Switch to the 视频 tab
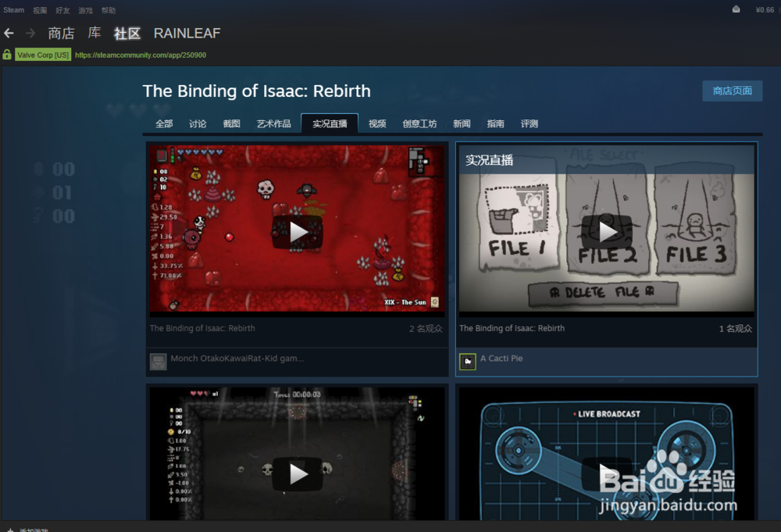The image size is (781, 532). tap(377, 123)
